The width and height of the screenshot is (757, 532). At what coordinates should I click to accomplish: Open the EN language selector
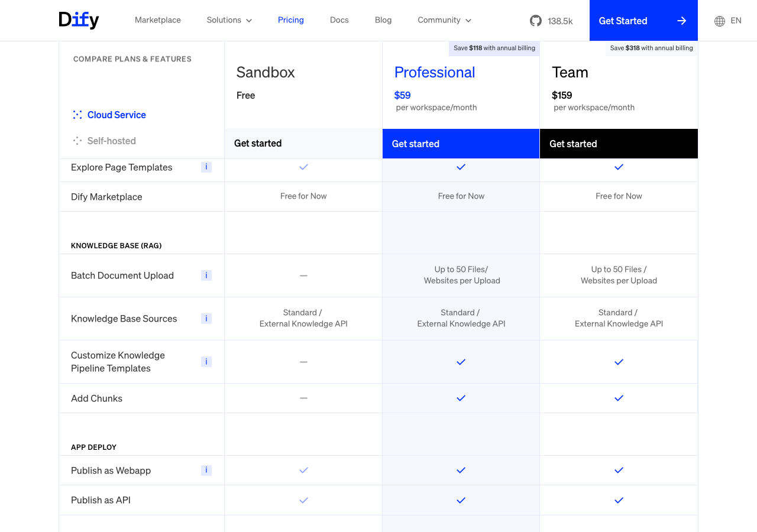coord(735,21)
